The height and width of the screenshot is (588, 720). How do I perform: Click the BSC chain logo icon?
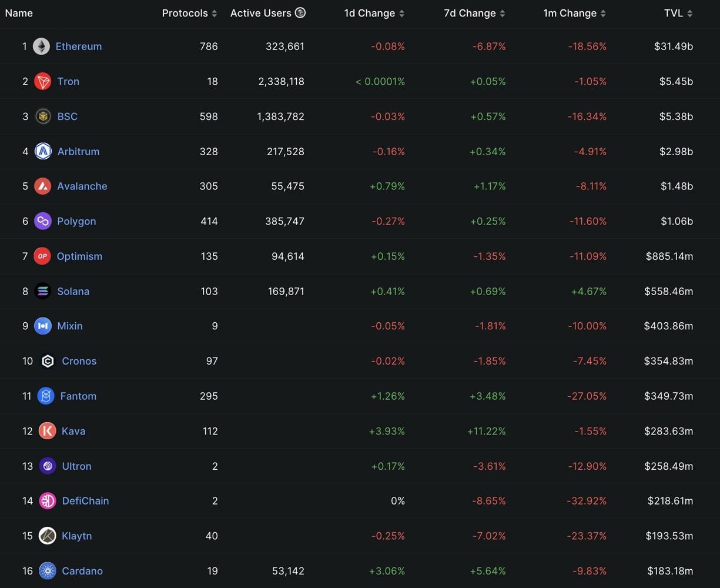click(x=42, y=116)
